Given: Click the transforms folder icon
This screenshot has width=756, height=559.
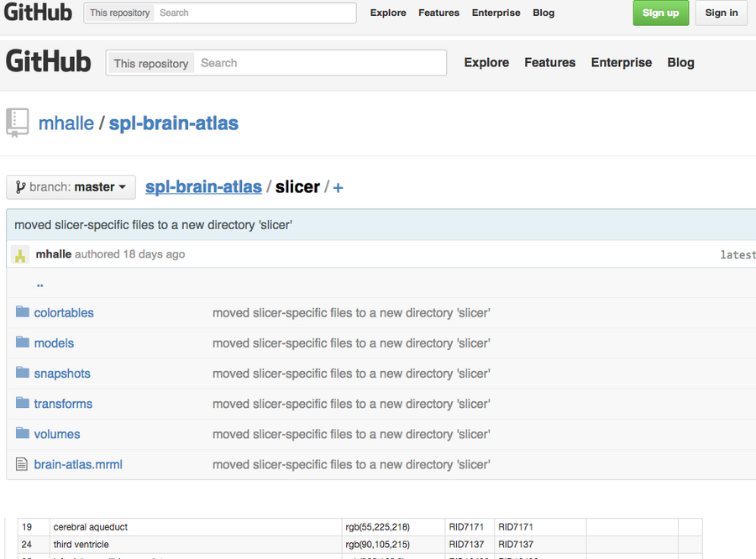Looking at the screenshot, I should click(x=23, y=403).
